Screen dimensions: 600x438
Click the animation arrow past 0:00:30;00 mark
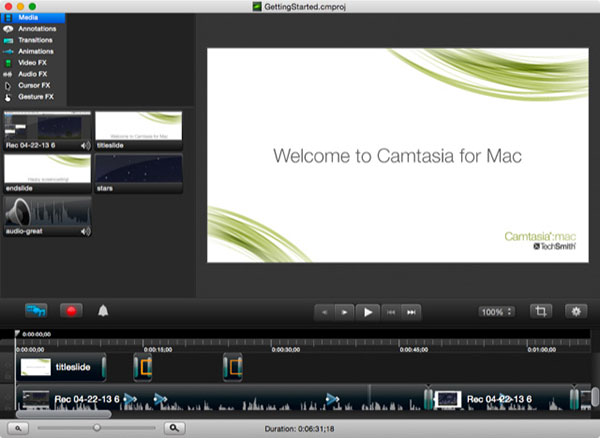pos(332,399)
